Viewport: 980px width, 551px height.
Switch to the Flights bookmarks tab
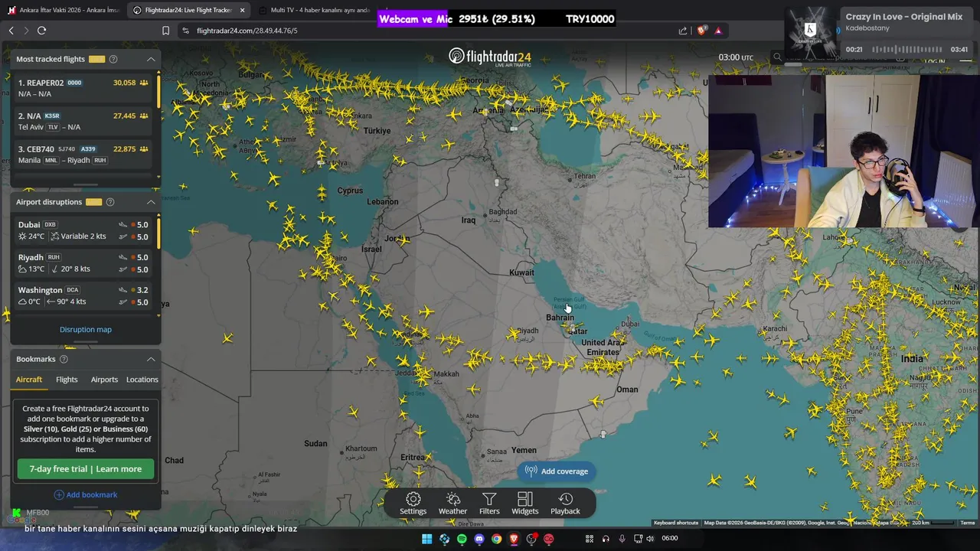coord(67,380)
